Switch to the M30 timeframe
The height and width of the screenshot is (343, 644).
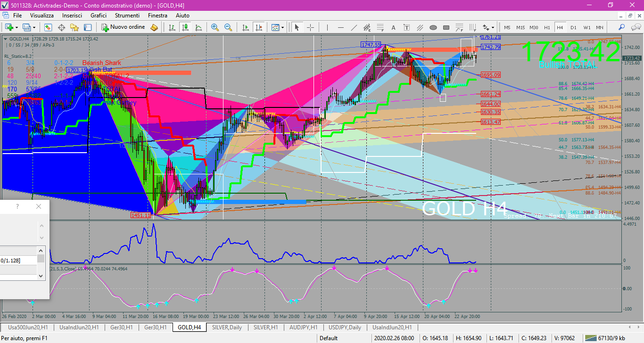click(534, 27)
